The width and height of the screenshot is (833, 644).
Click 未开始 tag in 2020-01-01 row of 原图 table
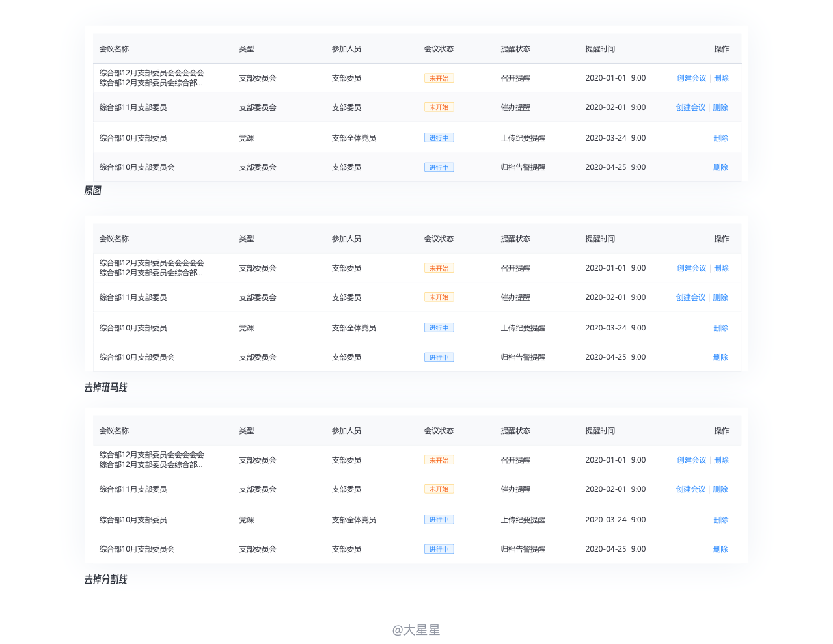click(439, 78)
